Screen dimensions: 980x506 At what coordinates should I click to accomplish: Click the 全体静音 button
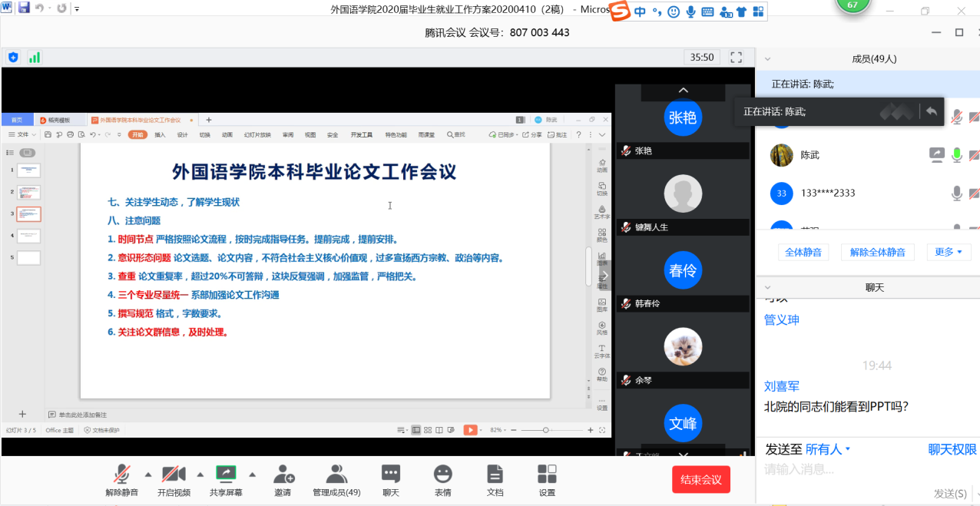tap(803, 252)
